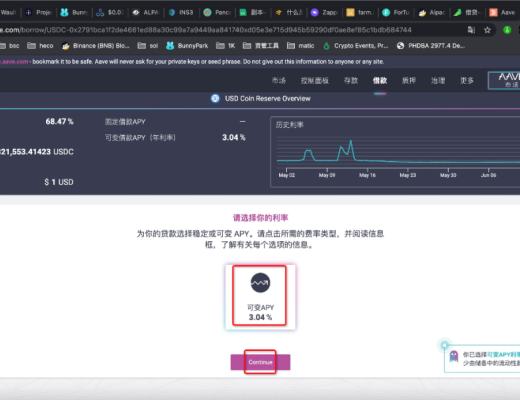Open the green extension icon in toolbar

(x=507, y=30)
